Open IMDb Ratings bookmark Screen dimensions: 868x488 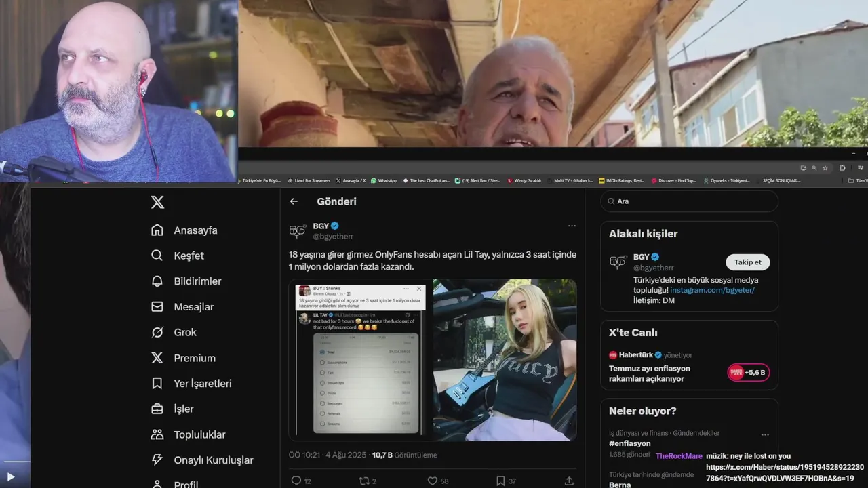(x=622, y=180)
